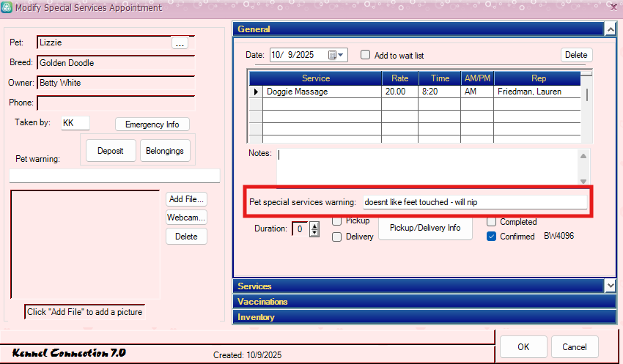Open the date picker calendar dropdown

(336, 55)
